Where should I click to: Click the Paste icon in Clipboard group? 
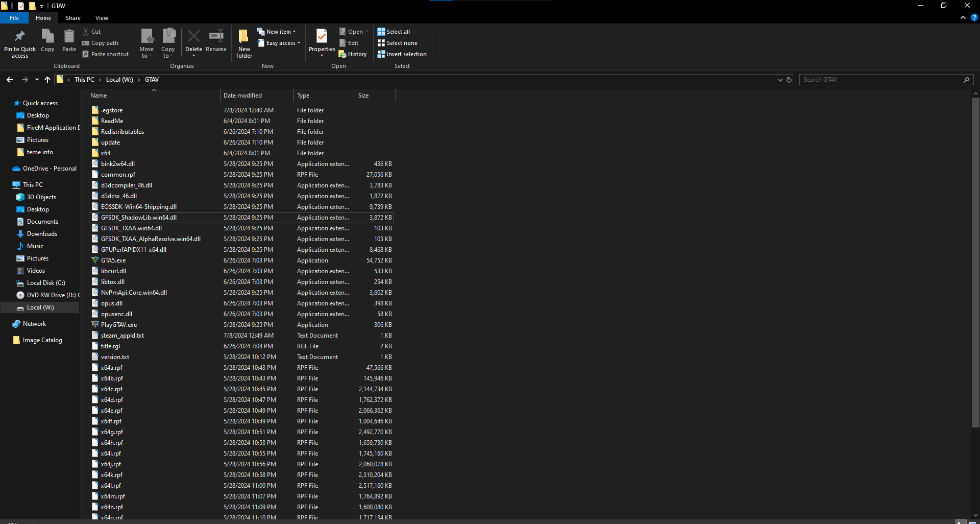point(69,37)
